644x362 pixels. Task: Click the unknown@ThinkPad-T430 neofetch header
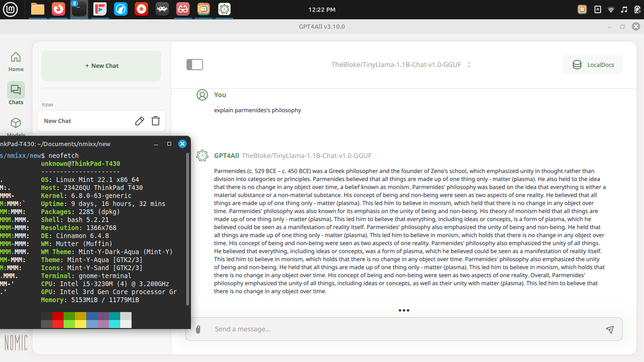(81, 164)
